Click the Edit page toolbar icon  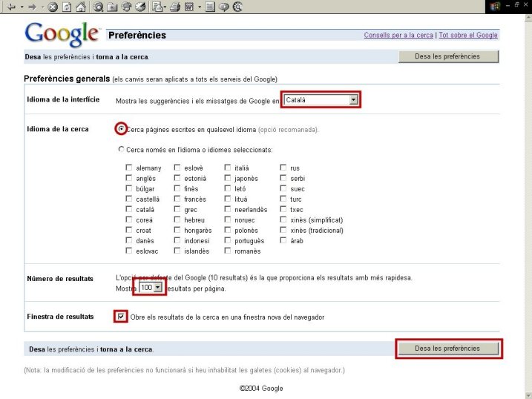[189, 7]
